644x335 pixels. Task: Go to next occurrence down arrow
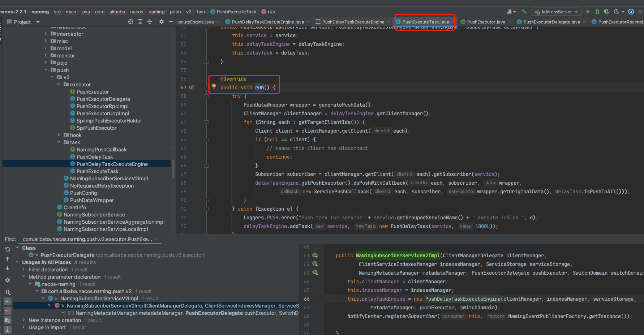pos(8,268)
